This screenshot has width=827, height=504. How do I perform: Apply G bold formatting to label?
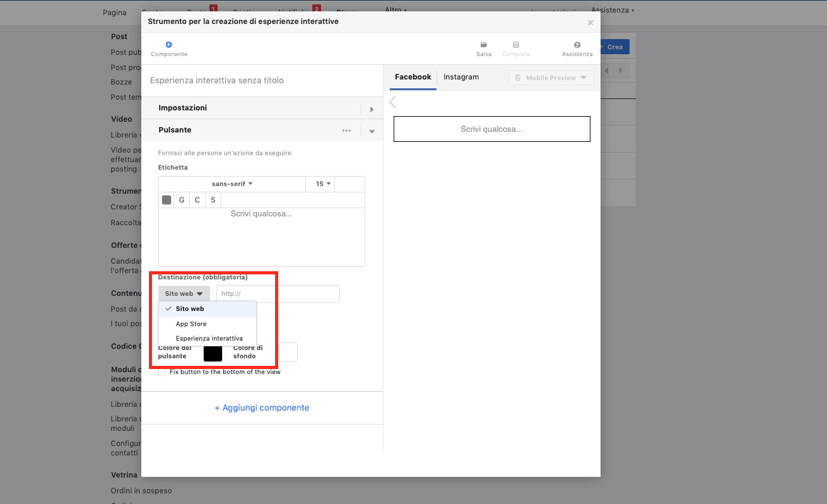pos(182,200)
